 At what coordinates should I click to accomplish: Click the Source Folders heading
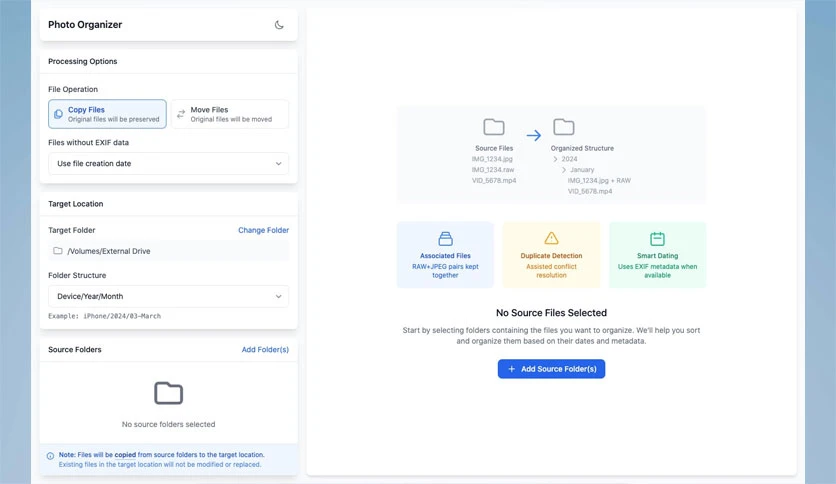(x=75, y=350)
